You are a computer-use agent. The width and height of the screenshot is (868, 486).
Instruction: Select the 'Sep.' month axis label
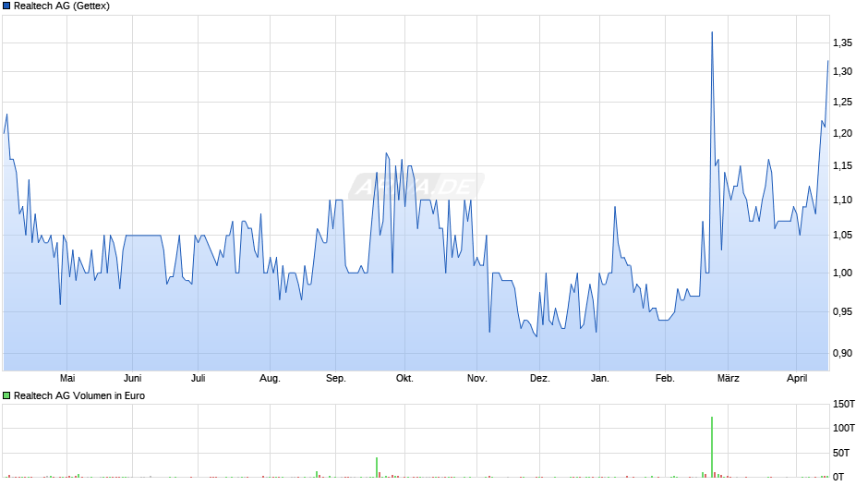(335, 379)
